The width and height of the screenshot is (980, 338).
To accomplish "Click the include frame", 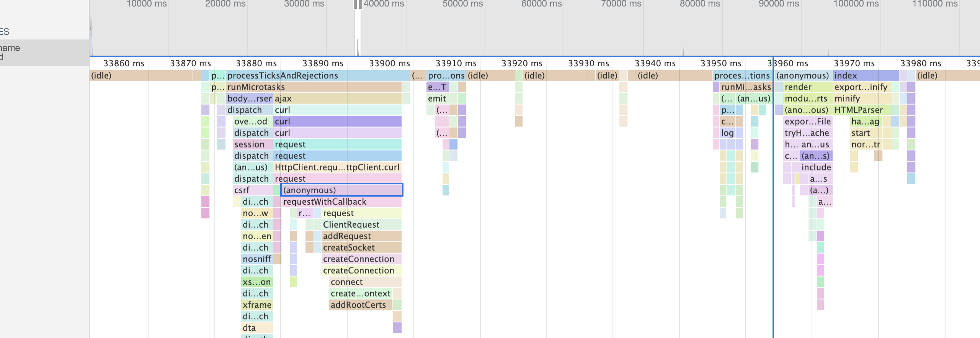I will (x=816, y=167).
